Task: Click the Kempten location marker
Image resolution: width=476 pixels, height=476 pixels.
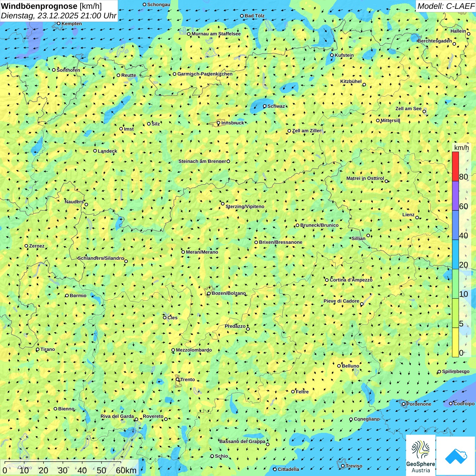Action: (58, 23)
